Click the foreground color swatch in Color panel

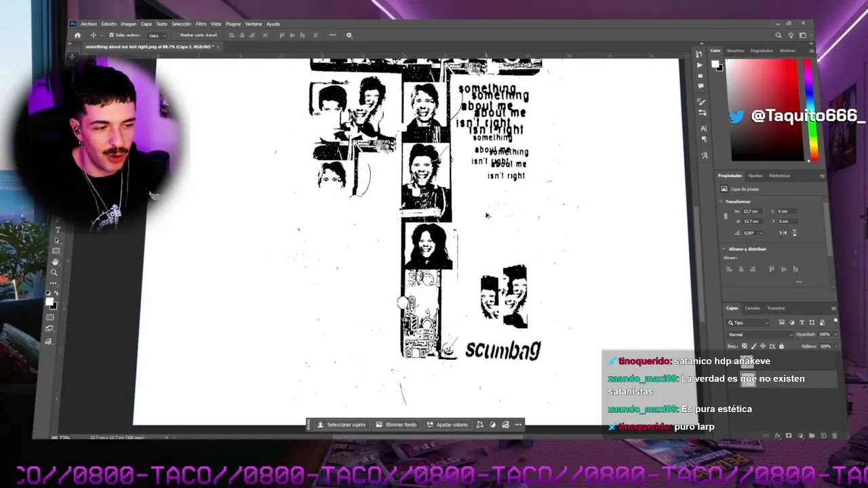715,64
